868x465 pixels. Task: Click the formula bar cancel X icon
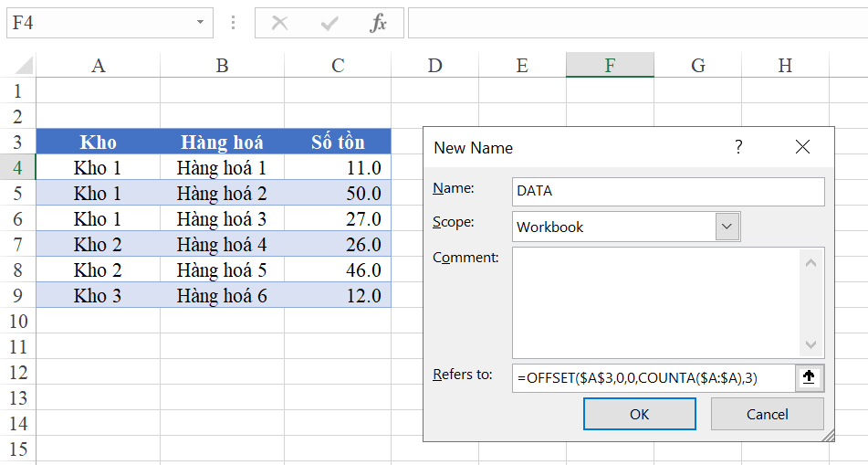pyautogui.click(x=280, y=23)
